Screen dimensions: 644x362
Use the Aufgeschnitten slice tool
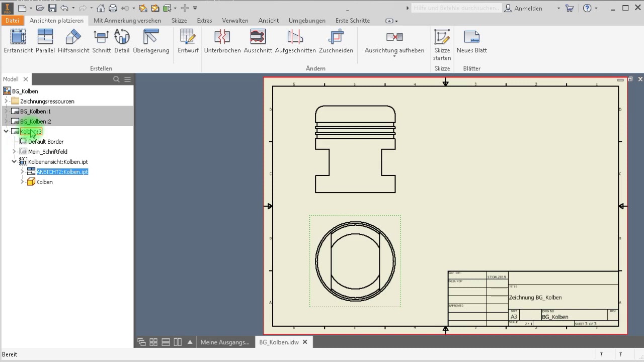click(x=295, y=41)
